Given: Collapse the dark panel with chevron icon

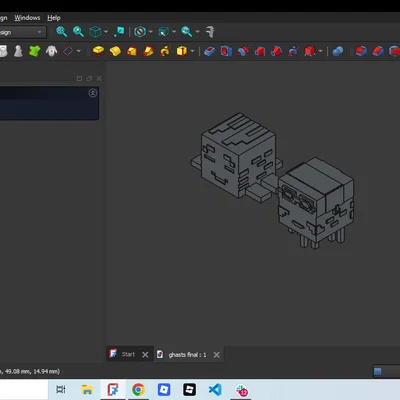Looking at the screenshot, I should click(x=93, y=93).
